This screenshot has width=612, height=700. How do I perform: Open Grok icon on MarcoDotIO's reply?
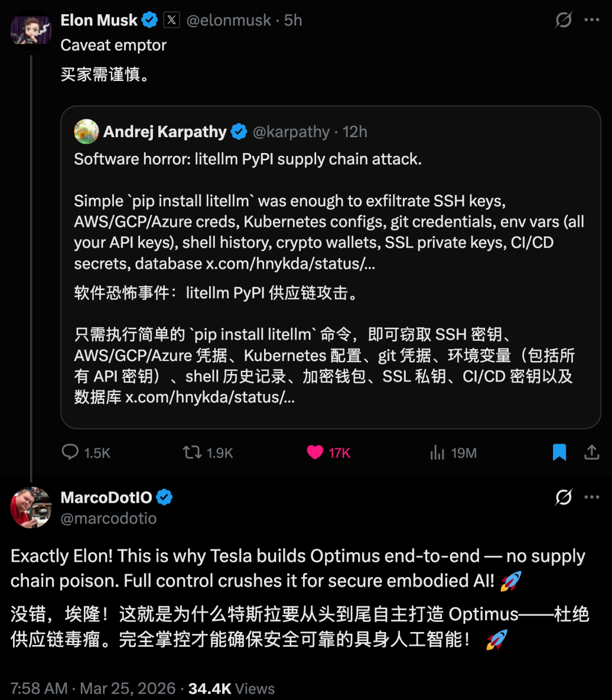tap(563, 497)
